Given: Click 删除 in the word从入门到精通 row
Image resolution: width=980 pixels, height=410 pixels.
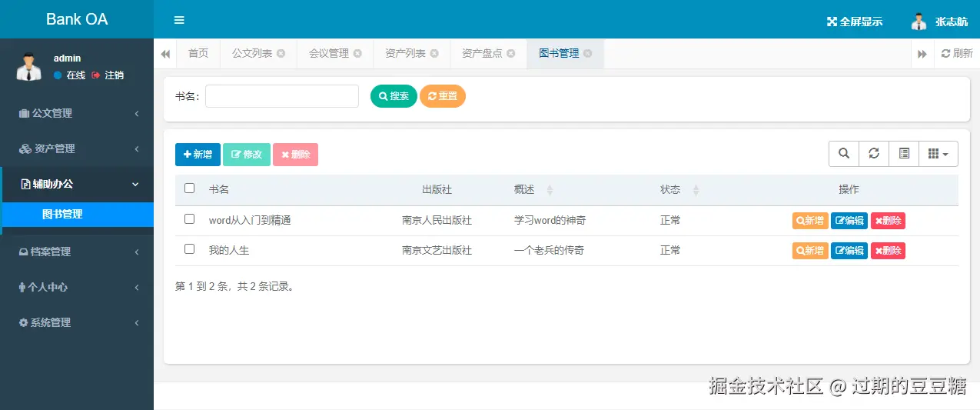Looking at the screenshot, I should 888,221.
